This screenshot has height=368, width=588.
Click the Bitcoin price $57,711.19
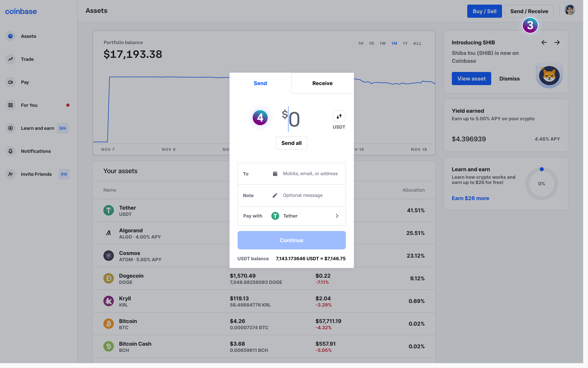click(x=328, y=321)
